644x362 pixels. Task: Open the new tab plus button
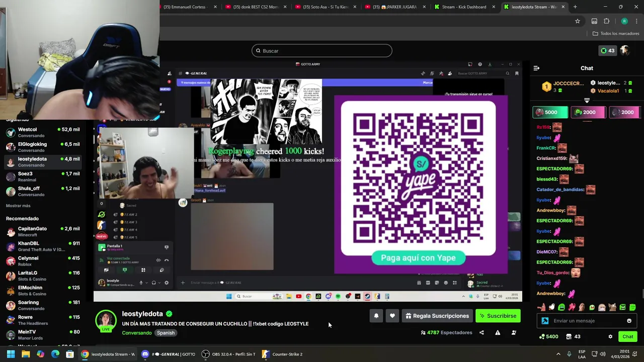[x=575, y=7]
